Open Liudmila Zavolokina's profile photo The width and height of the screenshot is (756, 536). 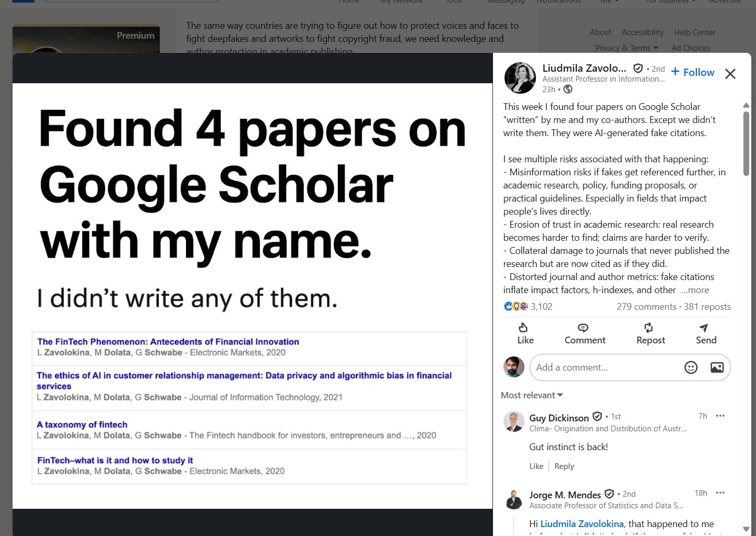520,78
